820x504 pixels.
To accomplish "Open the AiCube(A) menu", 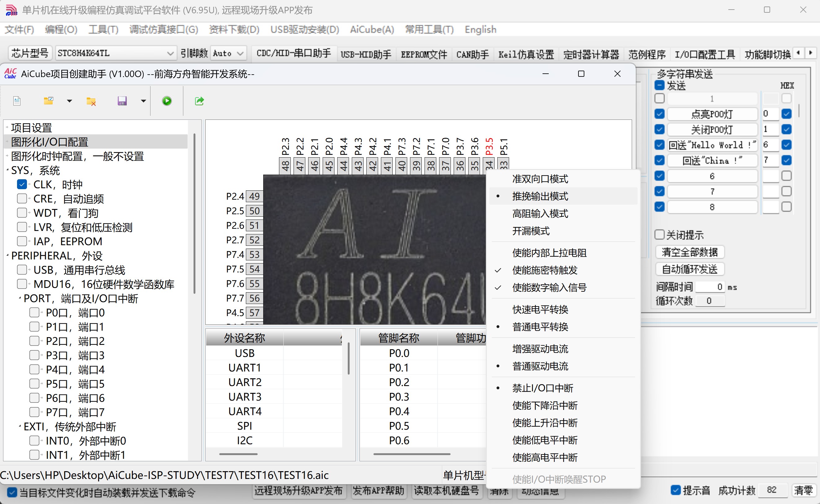I will point(372,30).
